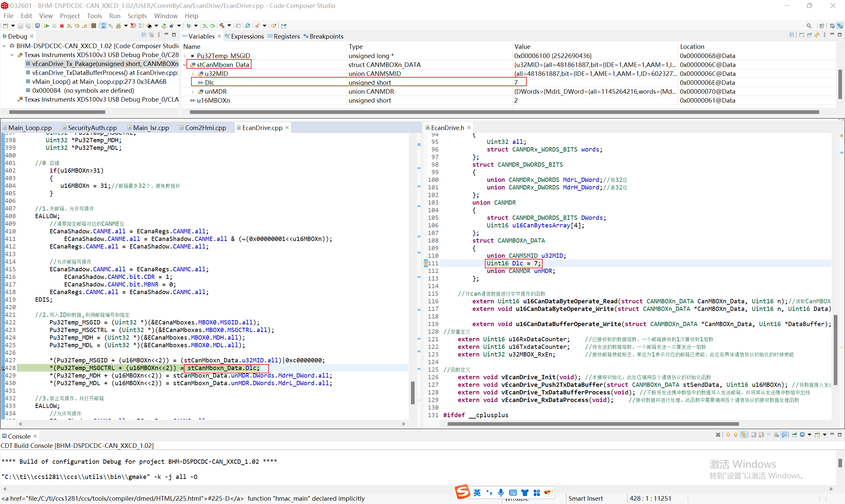Expand the u32MID variable node
845x504 pixels.
pyautogui.click(x=192, y=74)
